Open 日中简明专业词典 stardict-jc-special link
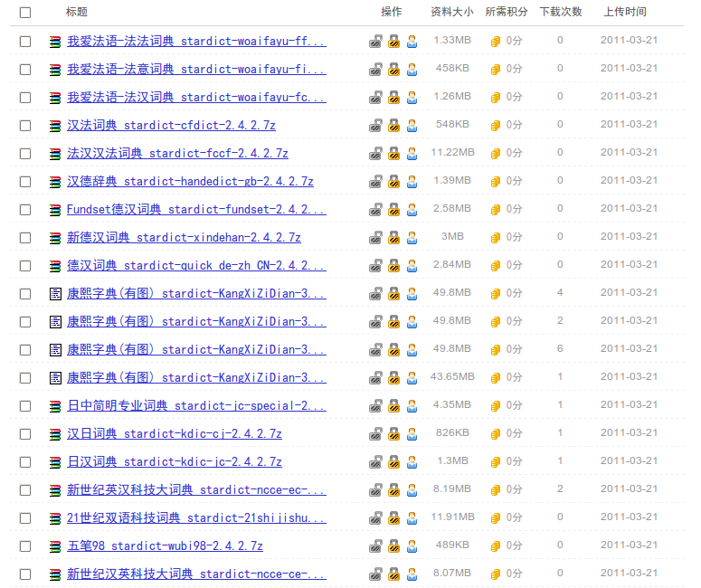The height and width of the screenshot is (588, 701). point(196,406)
